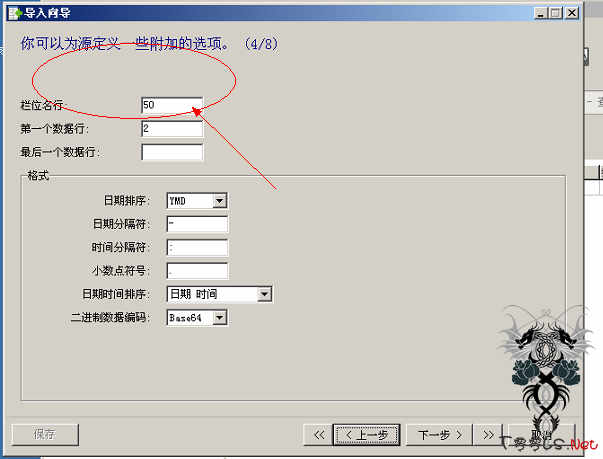Jump to first step with << button
Screen dimensions: 603x459
click(x=318, y=435)
